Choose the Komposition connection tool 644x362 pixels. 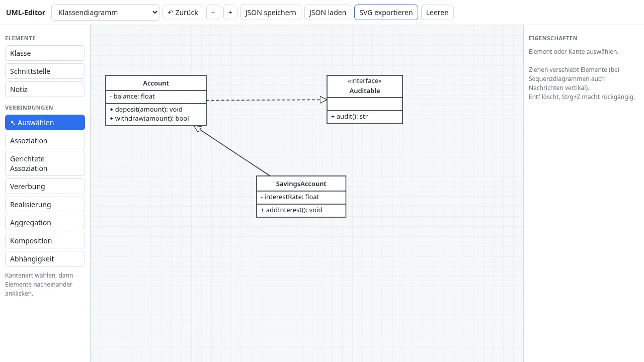45,241
